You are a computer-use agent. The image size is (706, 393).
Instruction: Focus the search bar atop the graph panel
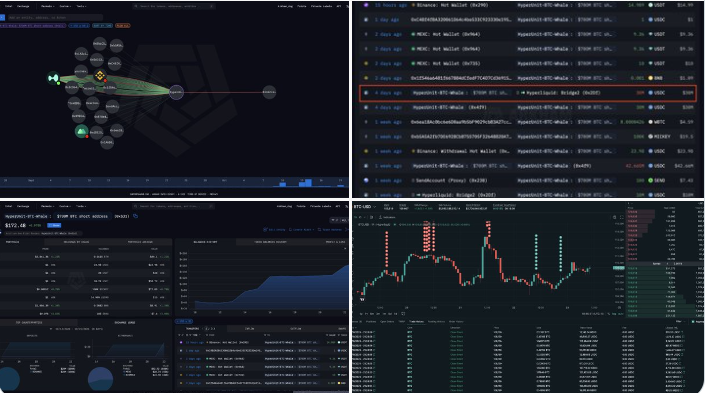tap(174, 6)
